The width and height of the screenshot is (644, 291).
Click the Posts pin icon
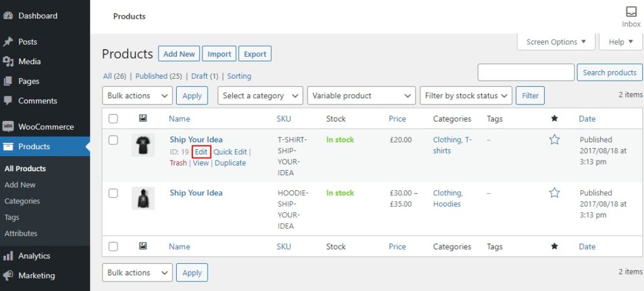pyautogui.click(x=8, y=42)
